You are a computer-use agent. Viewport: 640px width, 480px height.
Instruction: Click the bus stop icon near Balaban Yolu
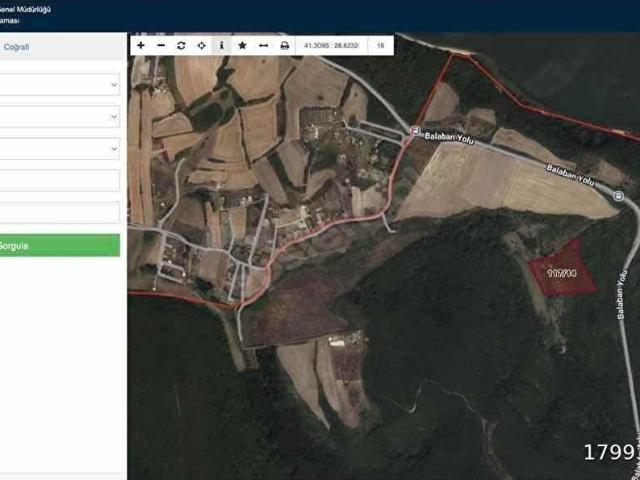(x=416, y=131)
